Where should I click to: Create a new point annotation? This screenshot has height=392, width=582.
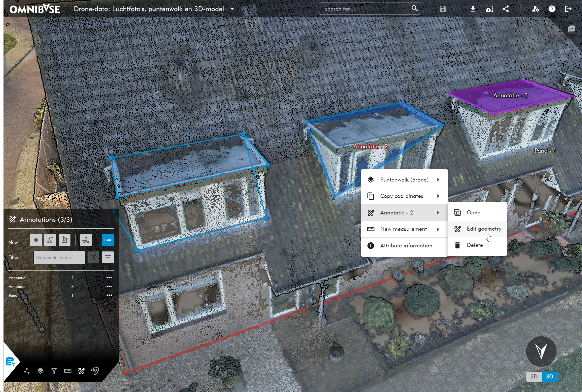tap(36, 240)
